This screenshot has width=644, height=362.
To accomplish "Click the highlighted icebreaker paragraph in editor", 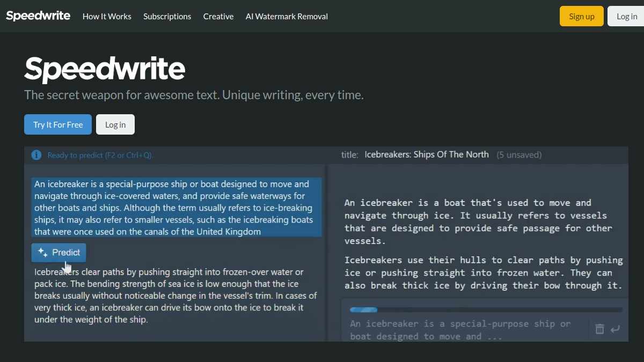I will 177,208.
